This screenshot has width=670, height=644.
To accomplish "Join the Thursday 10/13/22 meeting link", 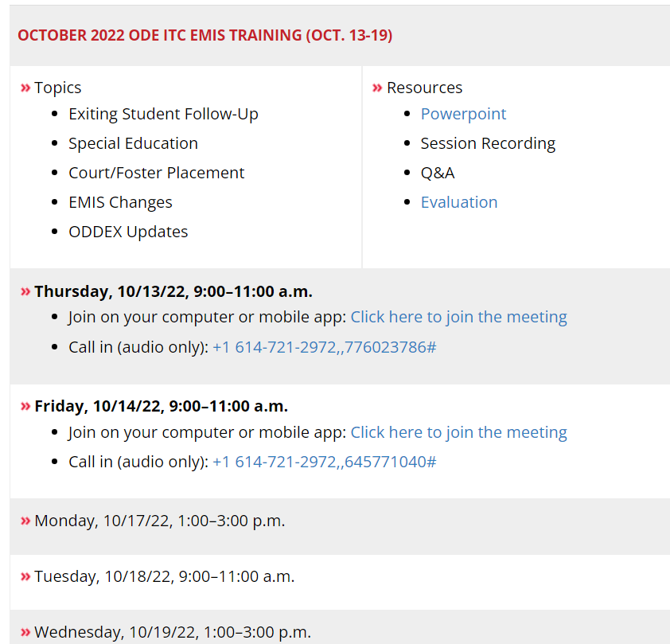I will (458, 317).
